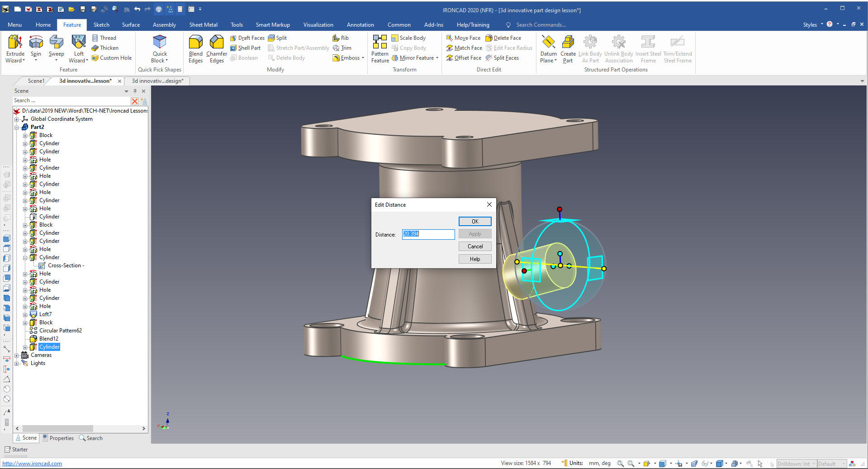
Task: Expand the Global Coordinate System node
Action: coord(17,119)
